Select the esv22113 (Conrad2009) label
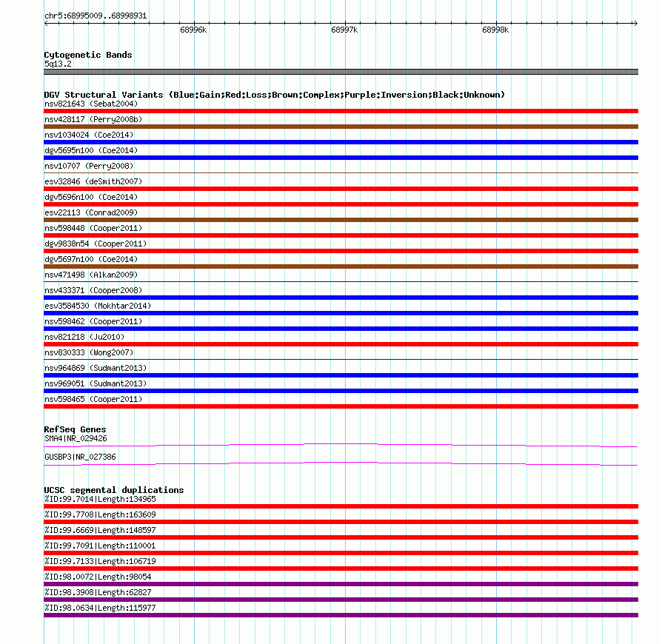Viewport: 659px width, 644px height. click(91, 212)
